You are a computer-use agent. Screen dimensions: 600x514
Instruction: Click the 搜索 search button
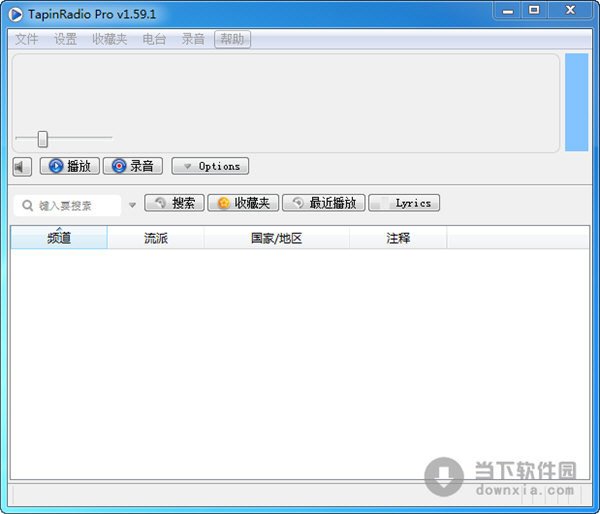tap(174, 203)
